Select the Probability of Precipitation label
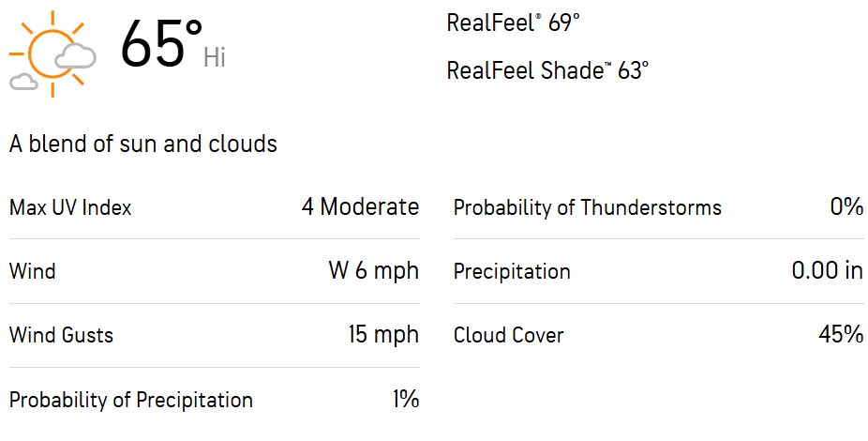This screenshot has height=441, width=868. coord(131,400)
